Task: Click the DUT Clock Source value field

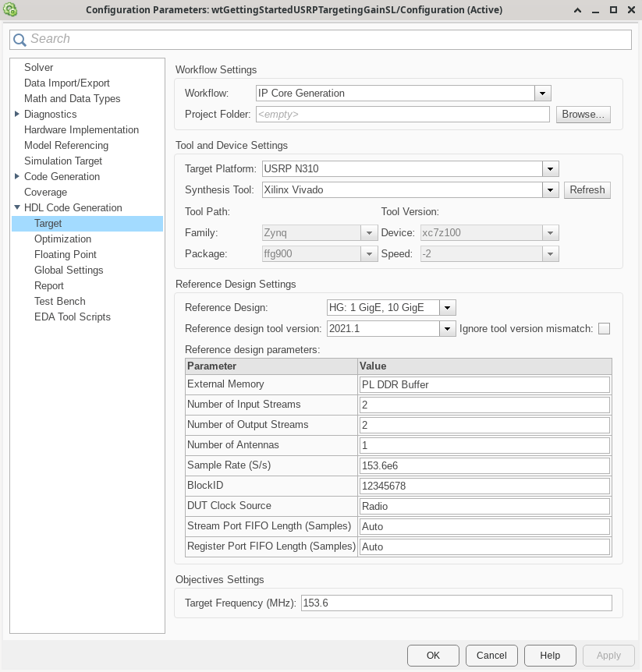Action: tap(484, 506)
